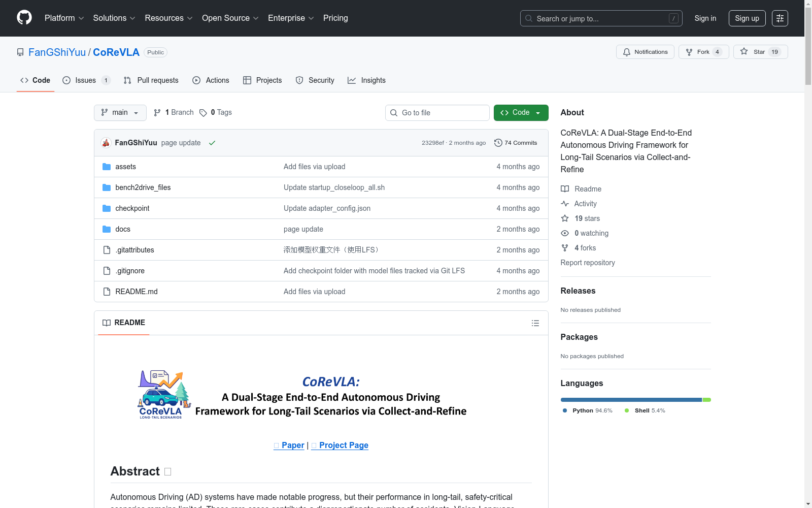The width and height of the screenshot is (812, 508).
Task: Click the eye icon beside 0 watching
Action: tap(565, 233)
